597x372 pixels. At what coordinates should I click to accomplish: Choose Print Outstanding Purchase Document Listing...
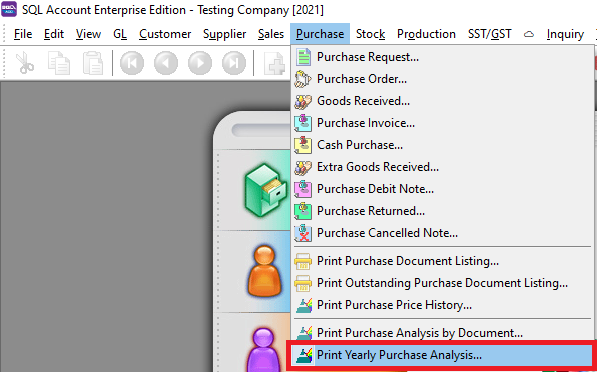[x=442, y=283]
